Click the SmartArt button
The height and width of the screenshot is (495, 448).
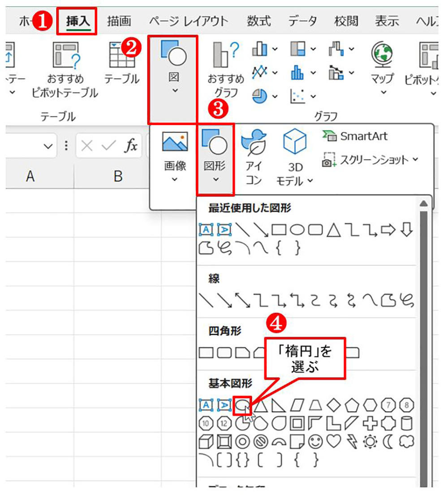pos(355,136)
